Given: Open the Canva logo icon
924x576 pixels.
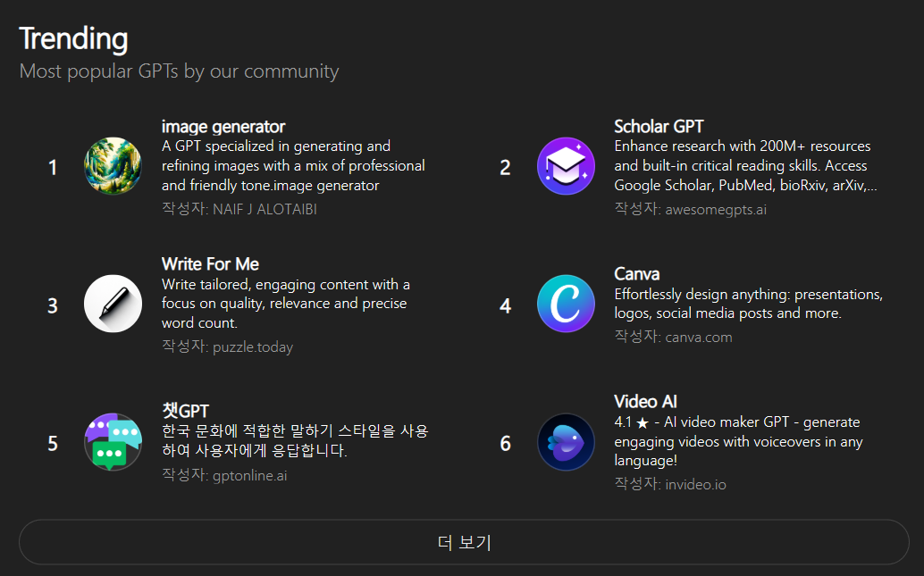Looking at the screenshot, I should (566, 304).
